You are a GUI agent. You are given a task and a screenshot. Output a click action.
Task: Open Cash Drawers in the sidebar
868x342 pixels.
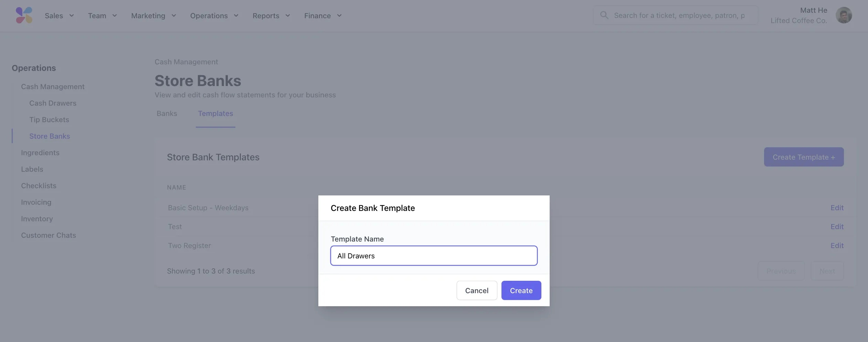pos(53,103)
